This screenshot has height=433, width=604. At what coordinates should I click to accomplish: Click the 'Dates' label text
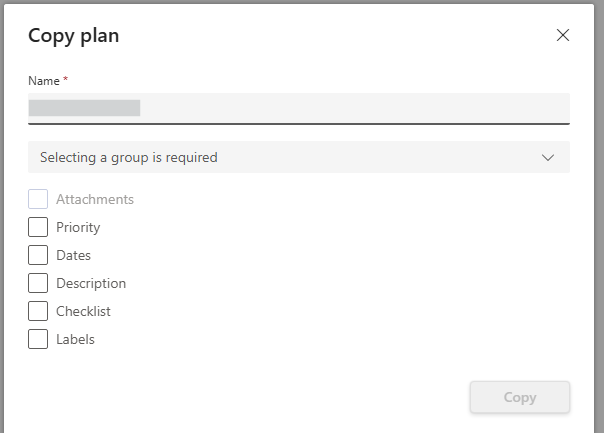click(74, 255)
